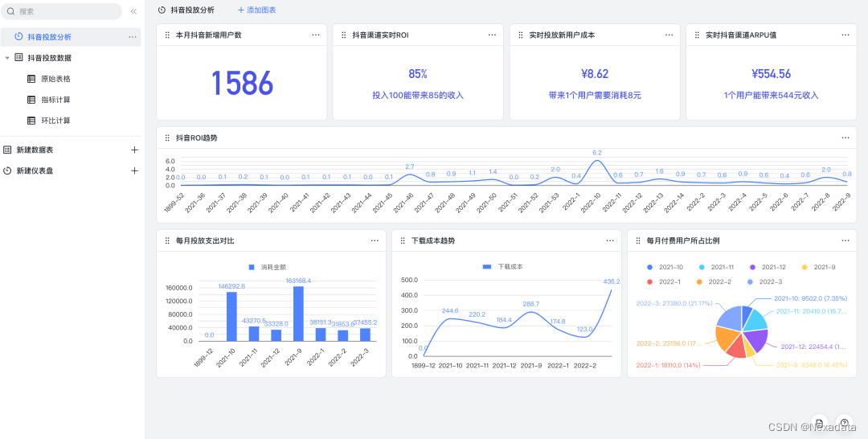The image size is (868, 439).
Task: Open menu on 每月投放支出对比 chart
Action: point(375,240)
